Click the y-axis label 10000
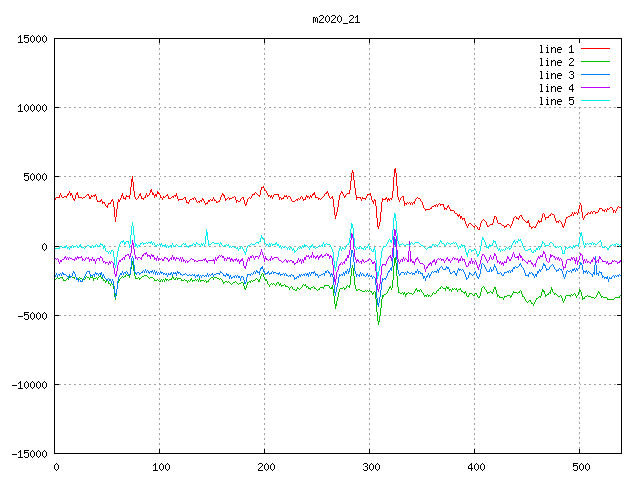The height and width of the screenshot is (480, 640). [x=32, y=108]
